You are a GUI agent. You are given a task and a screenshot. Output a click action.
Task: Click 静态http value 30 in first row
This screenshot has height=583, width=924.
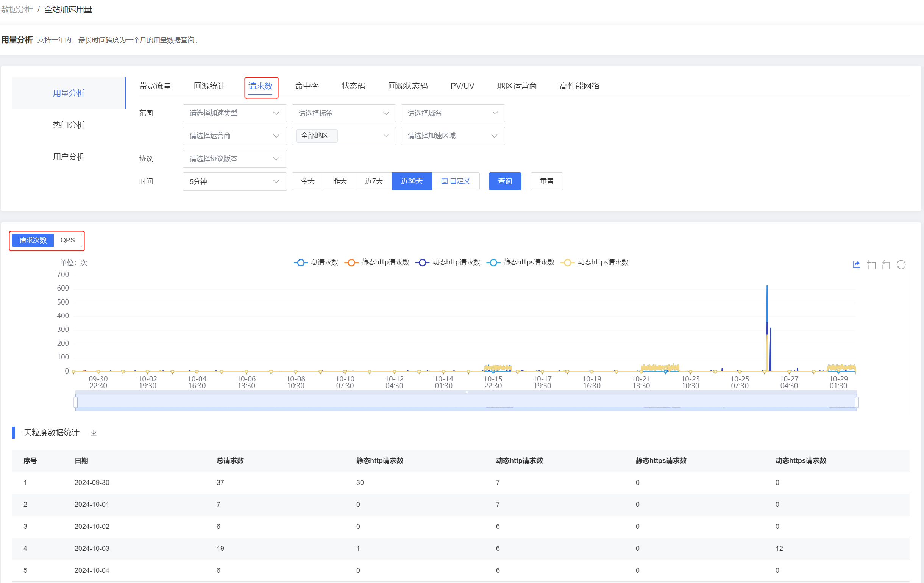pyautogui.click(x=360, y=483)
